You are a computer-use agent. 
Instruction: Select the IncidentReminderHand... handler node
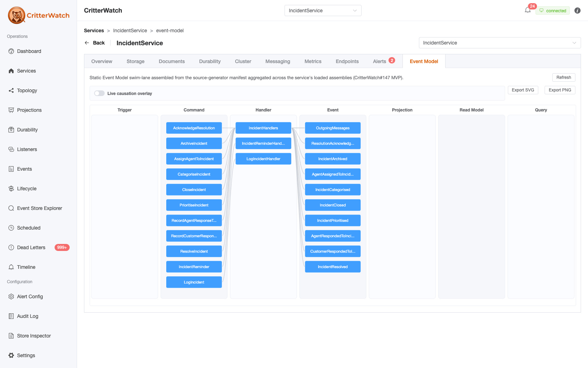pyautogui.click(x=263, y=143)
